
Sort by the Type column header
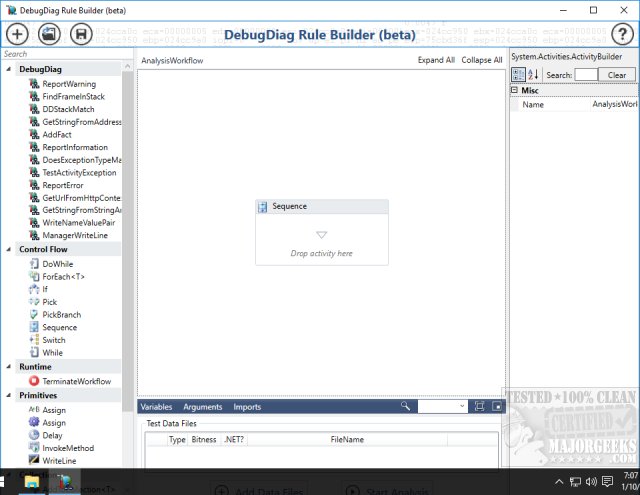[177, 440]
